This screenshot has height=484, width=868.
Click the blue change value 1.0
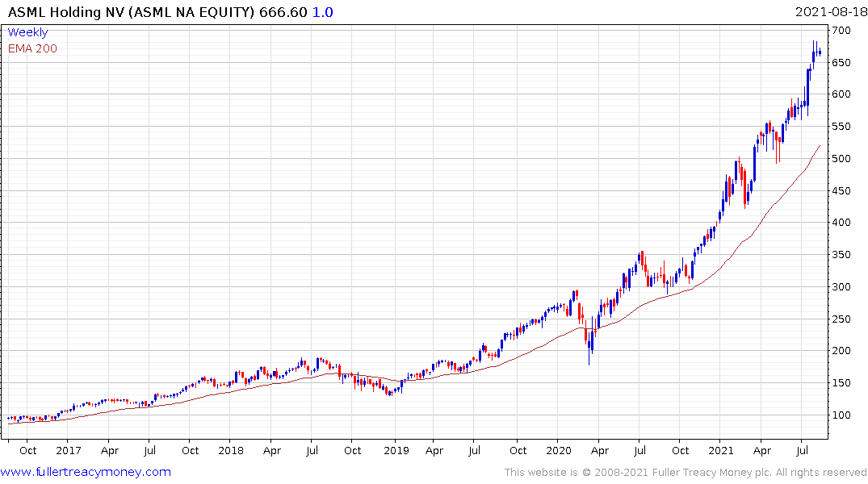323,12
